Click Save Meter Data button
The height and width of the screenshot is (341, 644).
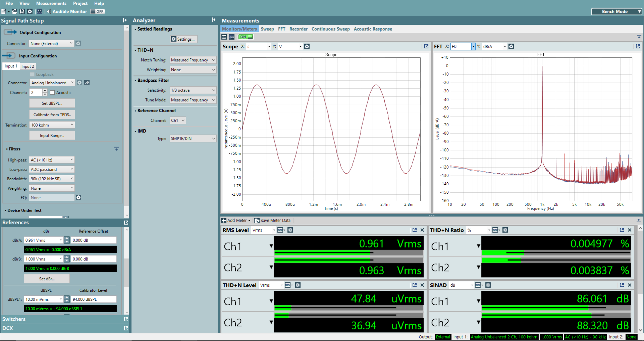coord(272,220)
